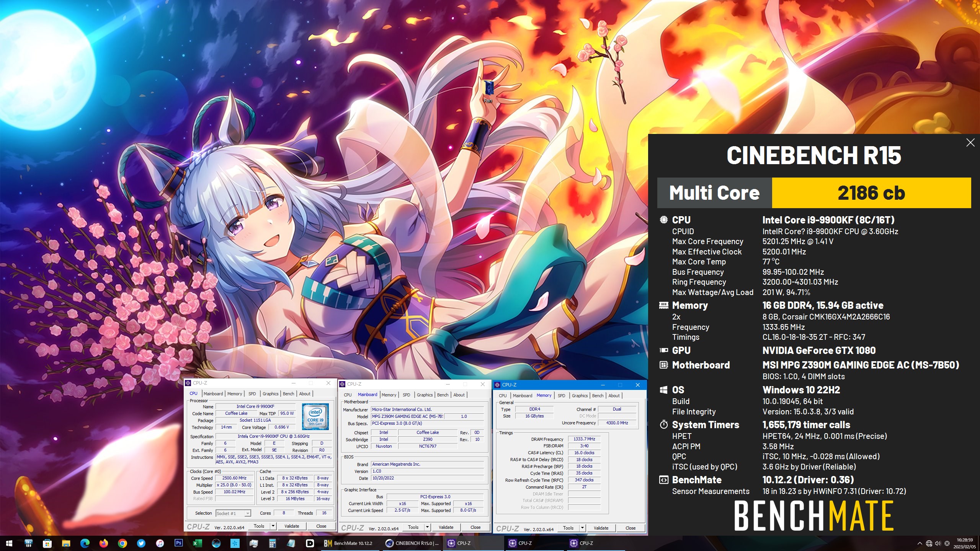
Task: Close the BenchMate result overlay with X
Action: point(970,143)
